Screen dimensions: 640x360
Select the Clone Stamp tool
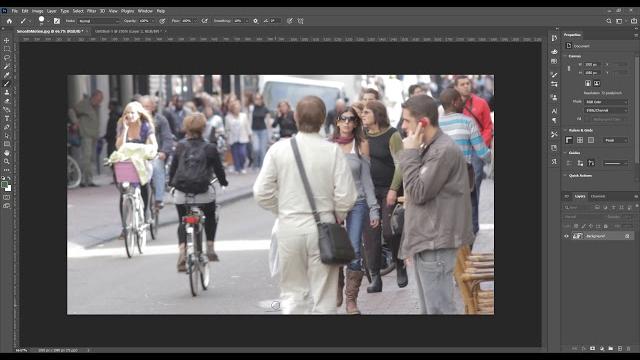click(x=7, y=92)
